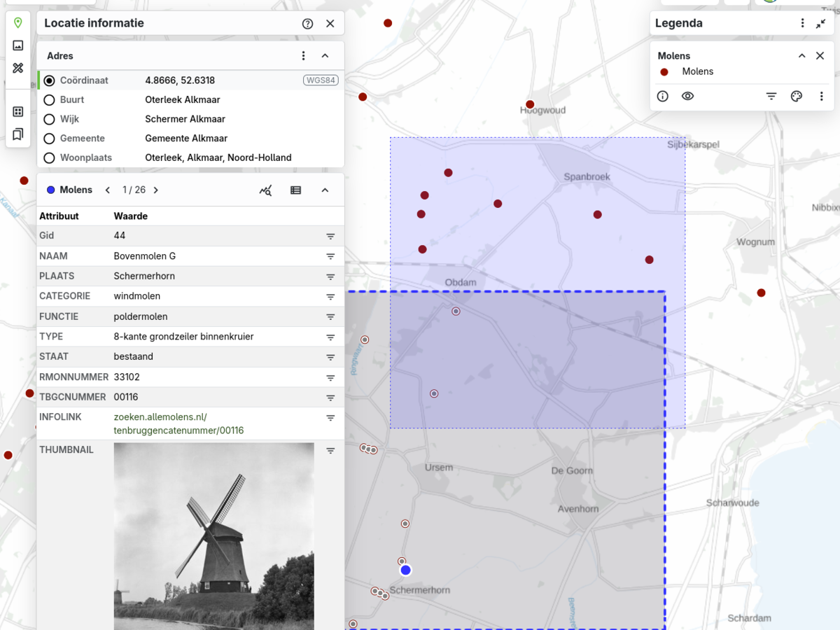
Task: Go to the previous Molens feature
Action: (108, 190)
